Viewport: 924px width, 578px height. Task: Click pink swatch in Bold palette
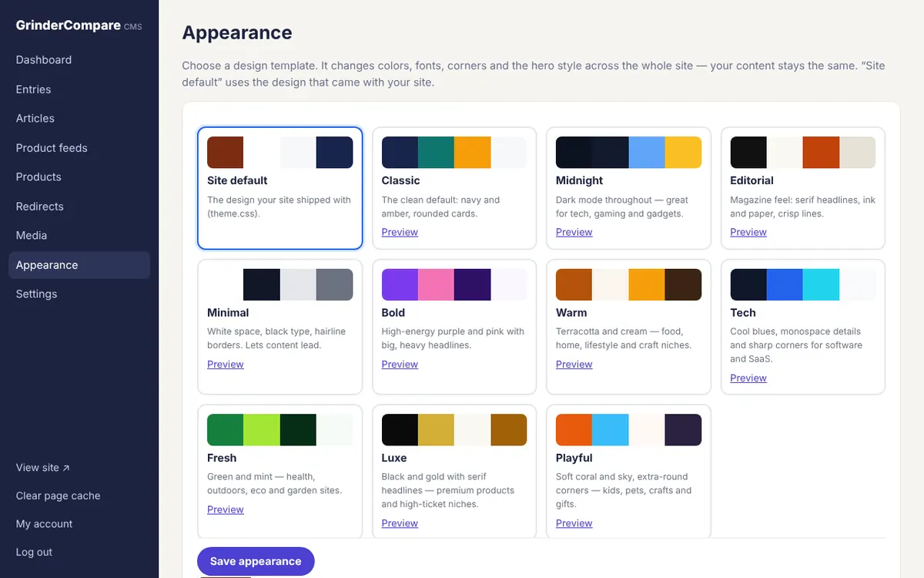coord(436,284)
